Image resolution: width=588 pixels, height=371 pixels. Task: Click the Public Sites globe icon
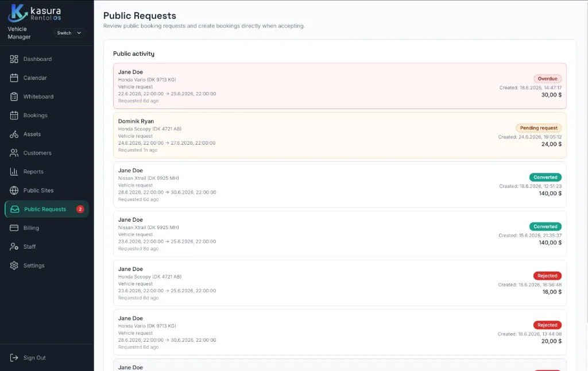tap(14, 190)
